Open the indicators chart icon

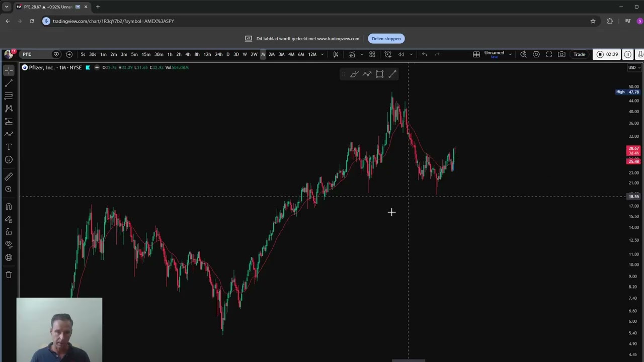352,54
